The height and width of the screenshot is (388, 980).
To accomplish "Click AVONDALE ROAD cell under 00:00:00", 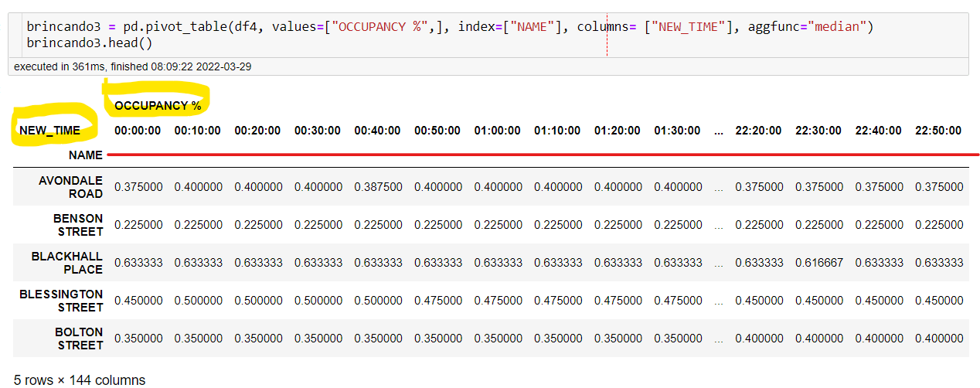I will pyautogui.click(x=138, y=187).
